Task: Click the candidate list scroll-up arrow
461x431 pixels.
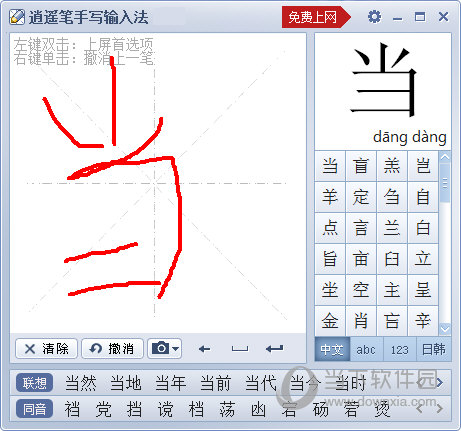Action: 445,157
